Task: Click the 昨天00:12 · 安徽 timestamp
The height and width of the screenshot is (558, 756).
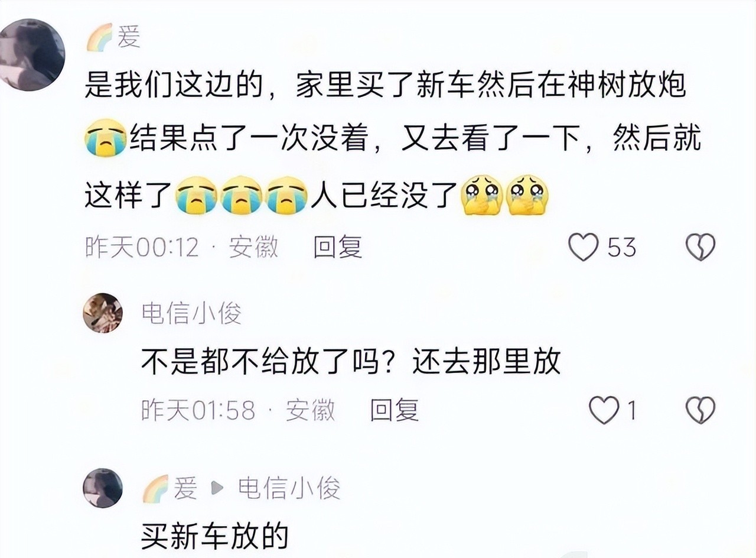Action: point(182,247)
